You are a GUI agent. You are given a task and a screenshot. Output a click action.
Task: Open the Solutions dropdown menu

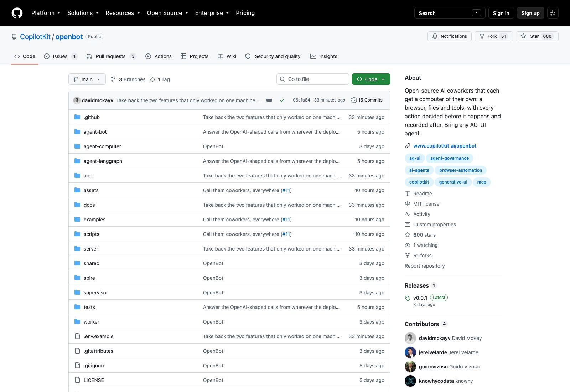[x=83, y=13]
